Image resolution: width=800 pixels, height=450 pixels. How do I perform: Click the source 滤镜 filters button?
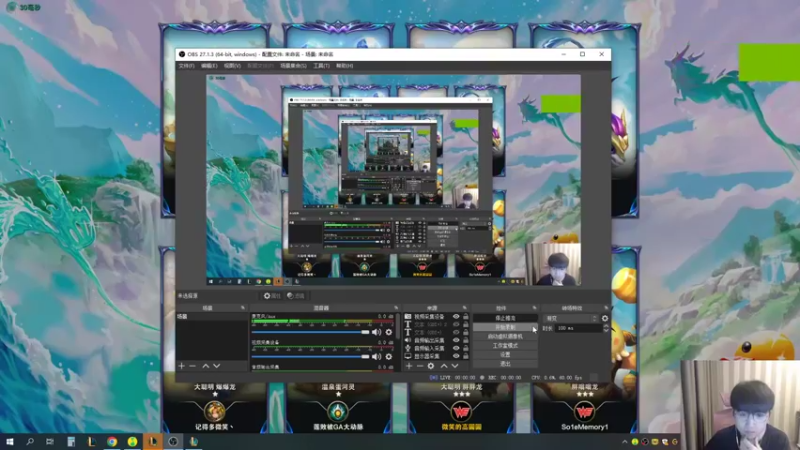pos(295,296)
